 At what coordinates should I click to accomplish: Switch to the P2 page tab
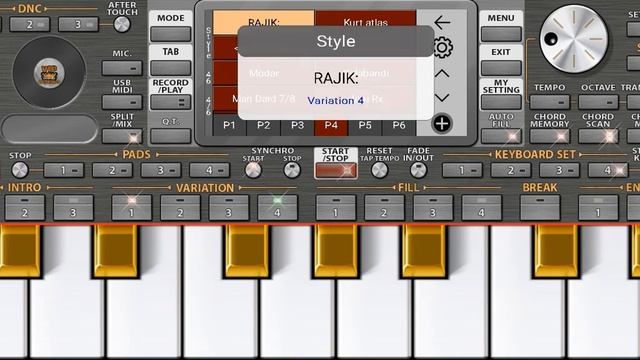[263, 125]
